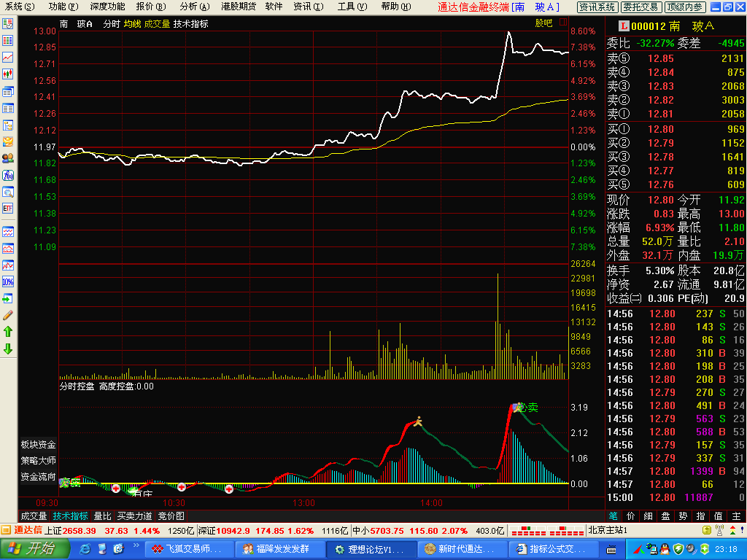The image size is (747, 560).
Task: Click the yellow status icon beside 北京主站1
Action: click(x=707, y=530)
